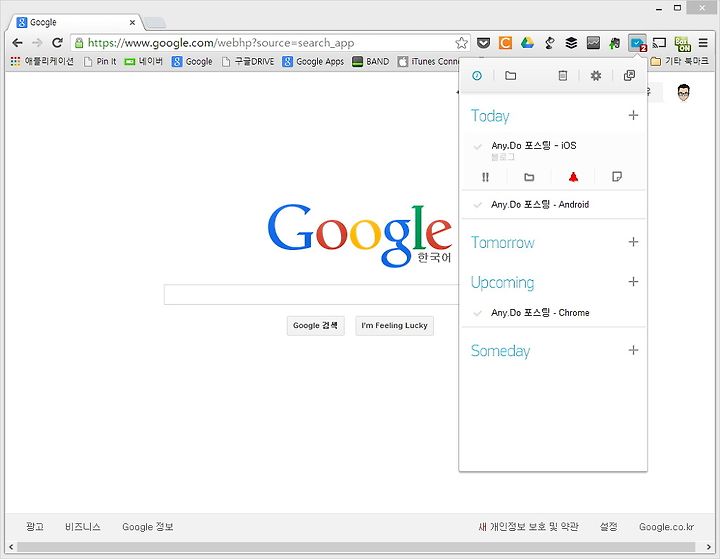
Task: Click the horizontal scrollbar track
Action: [x=356, y=547]
